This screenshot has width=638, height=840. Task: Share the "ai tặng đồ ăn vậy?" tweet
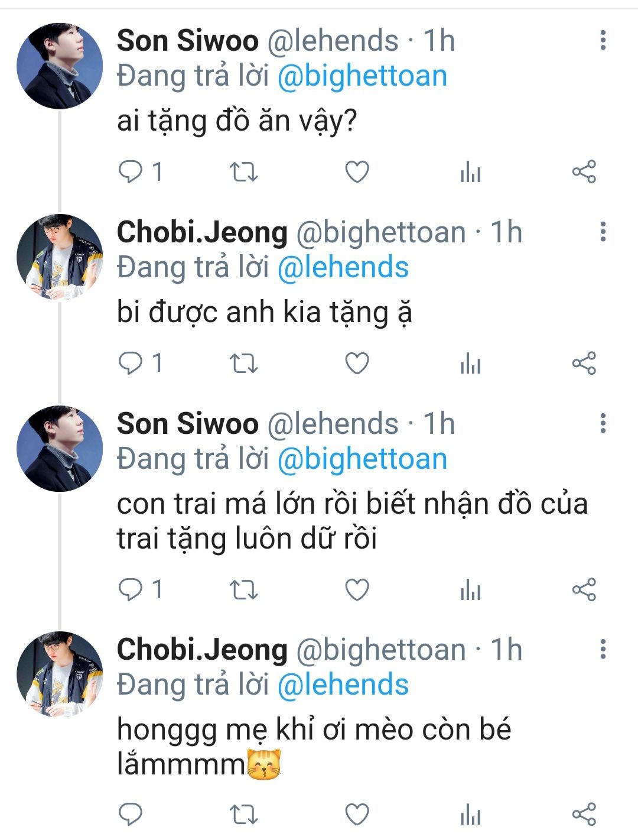coord(584,172)
